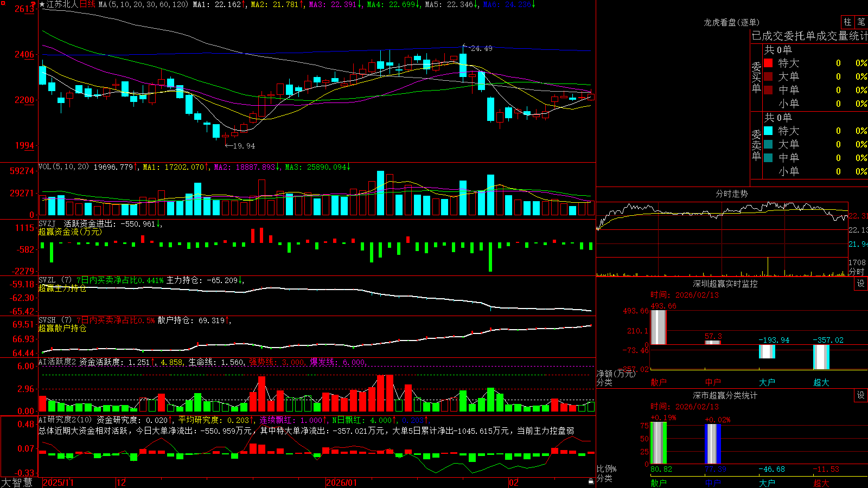The image size is (868, 488).
Task: Click the VOL(5,10,20) indicator label
Action: click(63, 167)
